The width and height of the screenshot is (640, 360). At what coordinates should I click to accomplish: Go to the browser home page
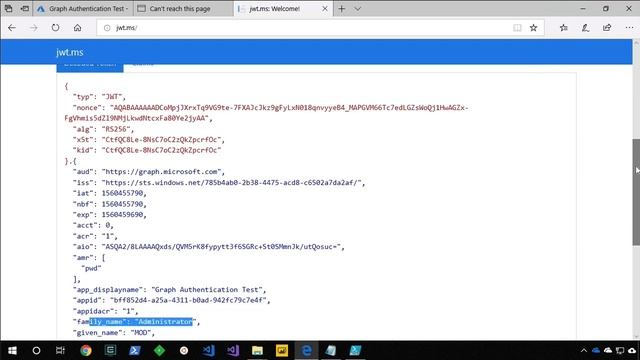pyautogui.click(x=78, y=28)
